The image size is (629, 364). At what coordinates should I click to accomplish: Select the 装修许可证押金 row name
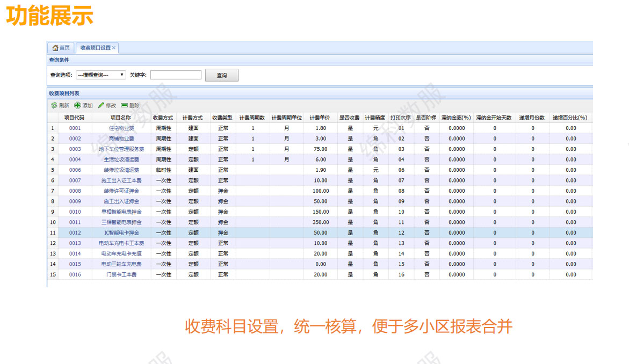121,191
